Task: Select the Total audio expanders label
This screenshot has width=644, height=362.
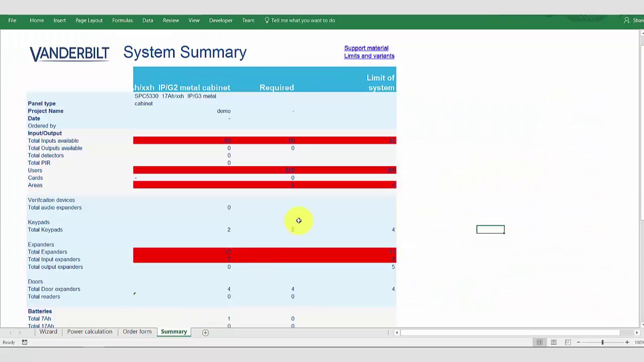Action: [55, 208]
